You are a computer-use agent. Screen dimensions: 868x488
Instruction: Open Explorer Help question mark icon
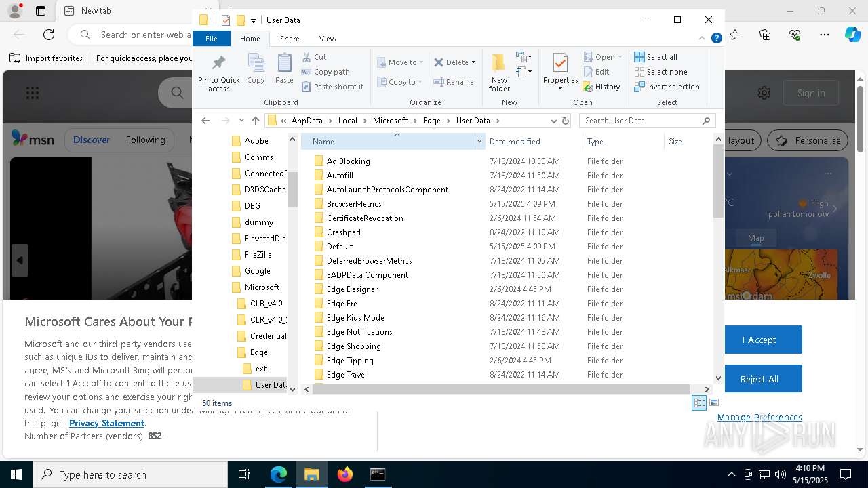[716, 39]
